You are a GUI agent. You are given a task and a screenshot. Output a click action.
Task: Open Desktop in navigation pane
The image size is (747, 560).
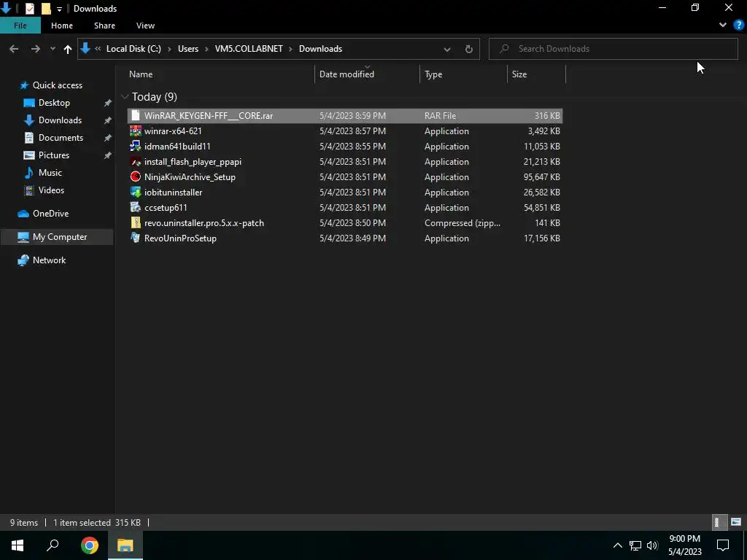pyautogui.click(x=54, y=102)
